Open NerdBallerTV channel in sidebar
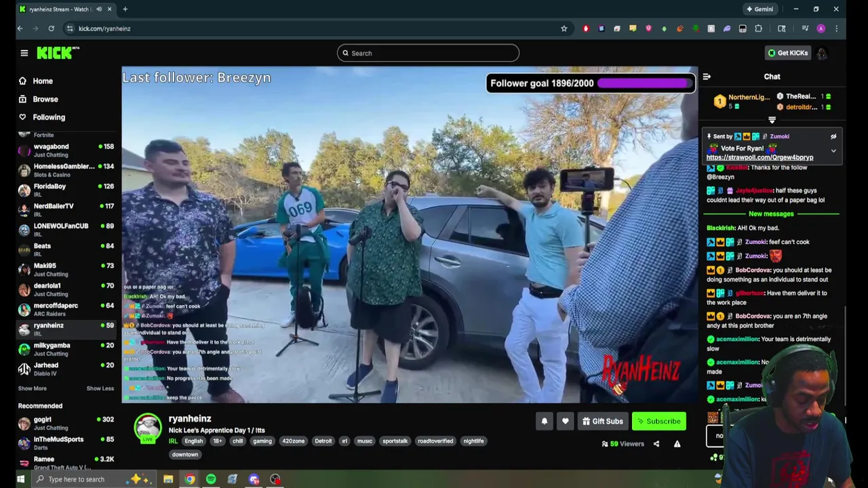This screenshot has width=868, height=488. click(66, 209)
